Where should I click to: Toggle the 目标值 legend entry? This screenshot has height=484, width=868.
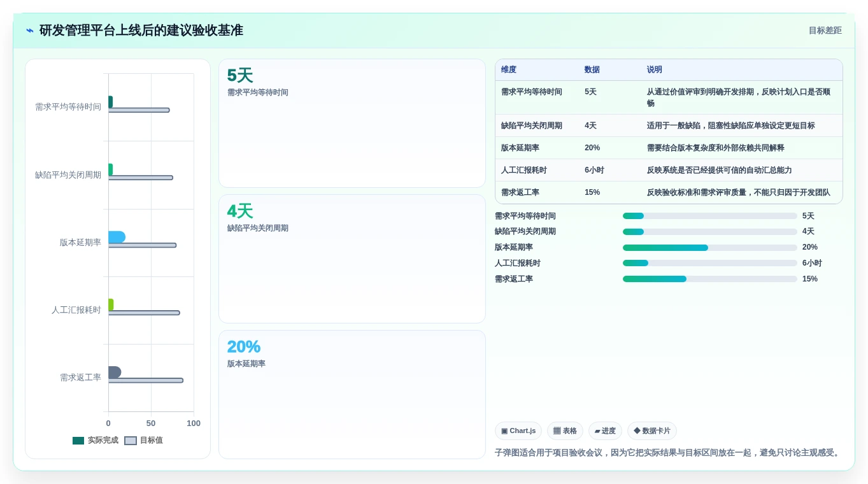point(144,441)
